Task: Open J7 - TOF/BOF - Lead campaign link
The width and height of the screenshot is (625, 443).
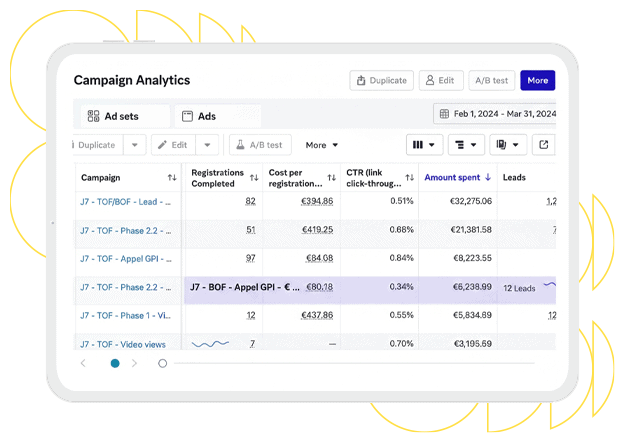Action: tap(125, 201)
